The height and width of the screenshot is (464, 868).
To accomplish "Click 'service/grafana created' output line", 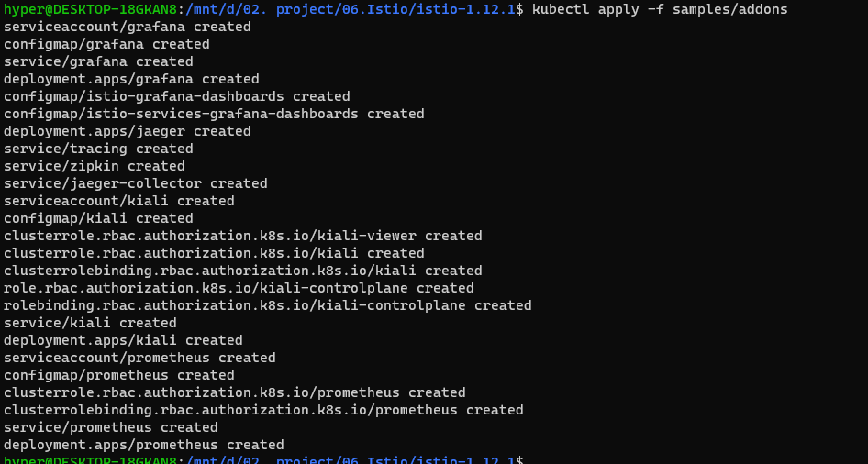I will [x=98, y=61].
